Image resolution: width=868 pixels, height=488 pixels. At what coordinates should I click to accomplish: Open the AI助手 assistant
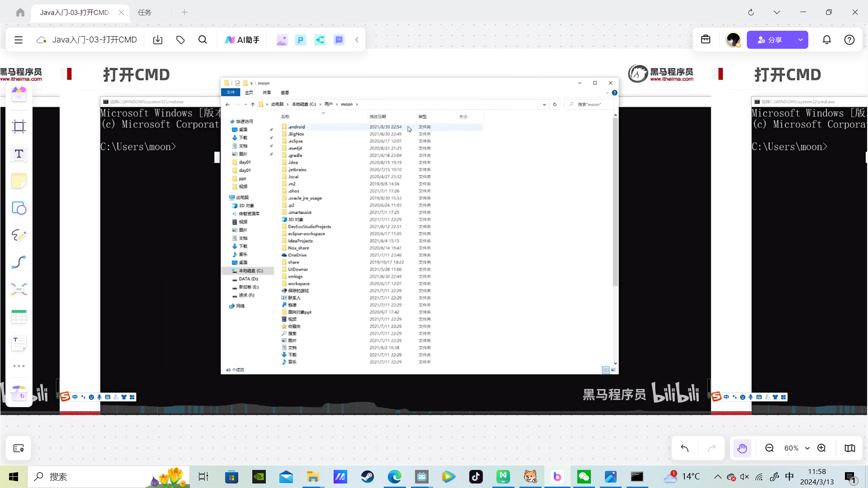(242, 40)
